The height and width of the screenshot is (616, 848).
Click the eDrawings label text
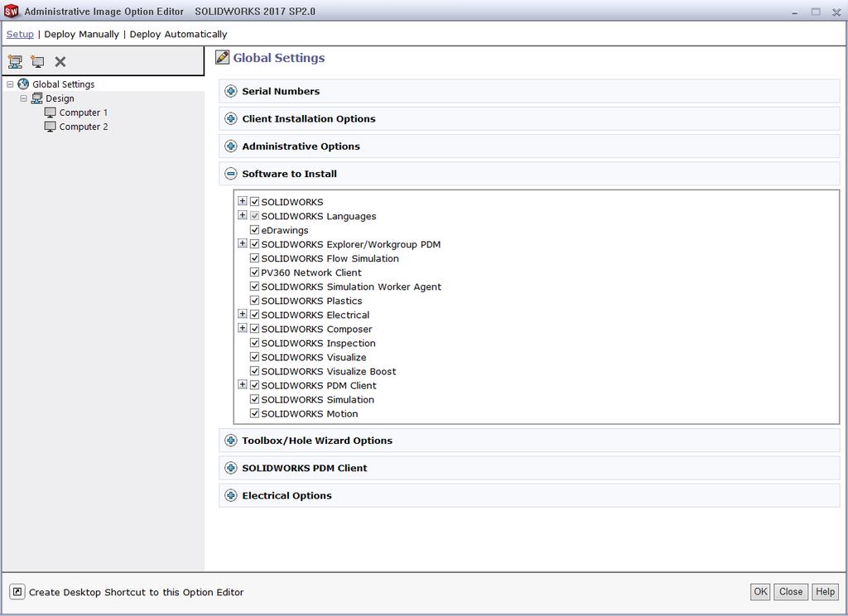click(285, 230)
